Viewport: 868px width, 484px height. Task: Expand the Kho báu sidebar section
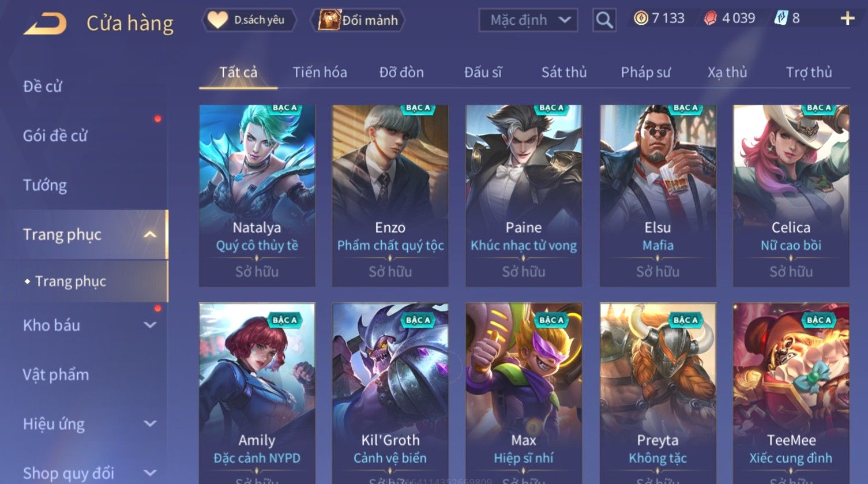[x=150, y=325]
